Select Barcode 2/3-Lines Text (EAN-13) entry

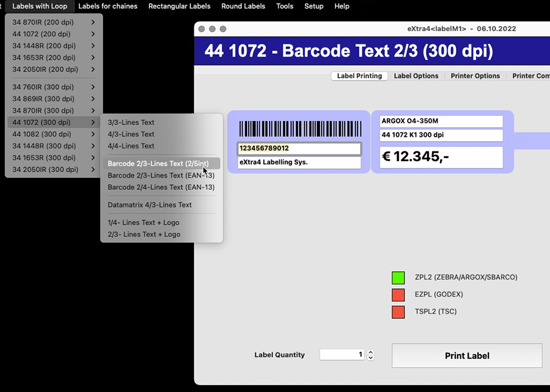[160, 175]
